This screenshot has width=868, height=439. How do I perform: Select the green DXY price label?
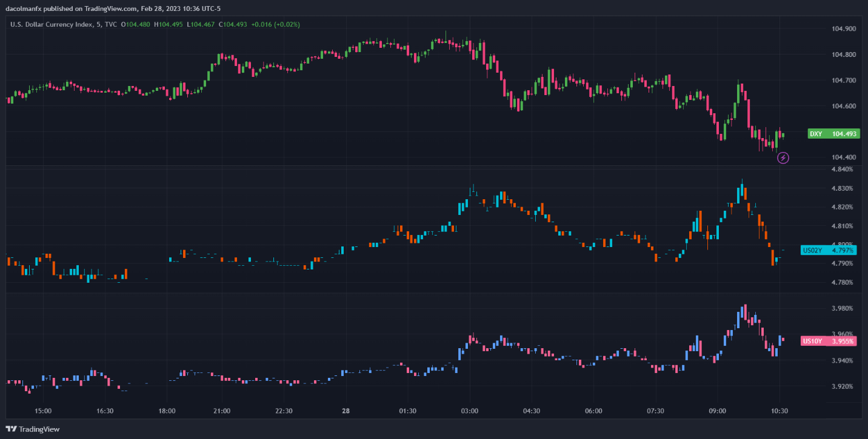pyautogui.click(x=833, y=134)
